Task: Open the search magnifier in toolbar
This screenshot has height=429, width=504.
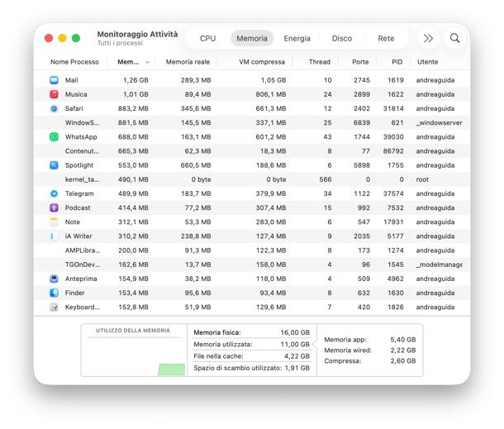Action: [454, 38]
